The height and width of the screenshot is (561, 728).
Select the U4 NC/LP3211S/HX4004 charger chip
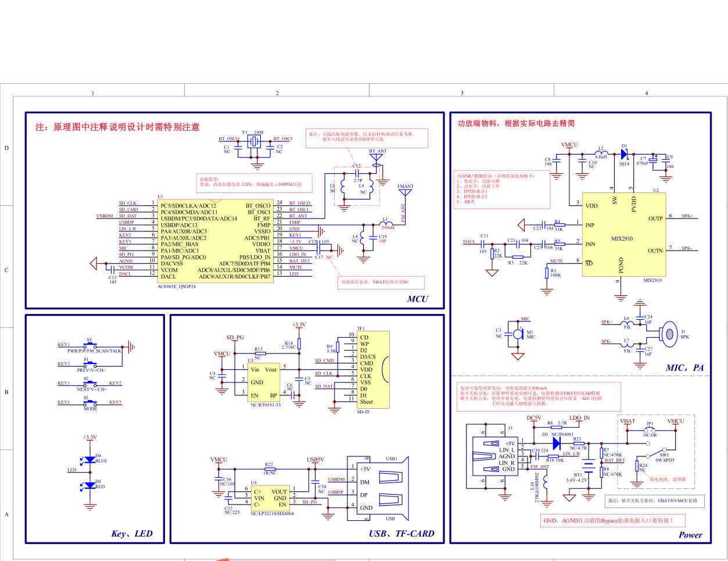[270, 498]
